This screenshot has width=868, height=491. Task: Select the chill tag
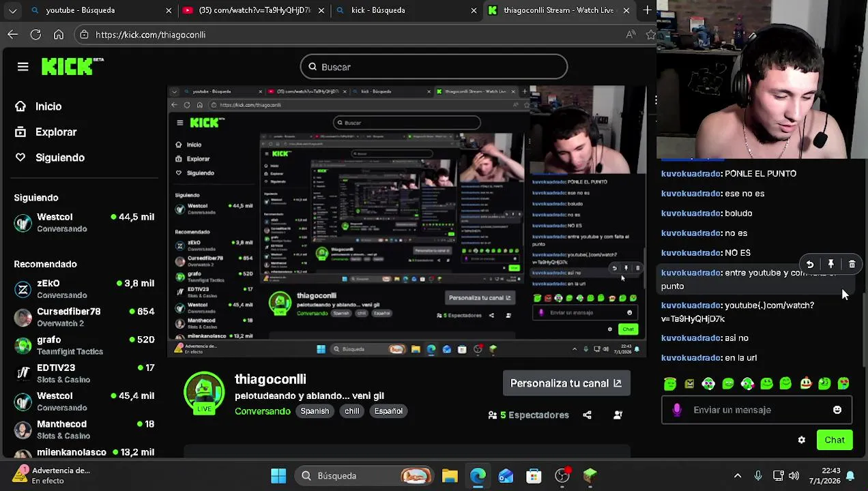[351, 411]
